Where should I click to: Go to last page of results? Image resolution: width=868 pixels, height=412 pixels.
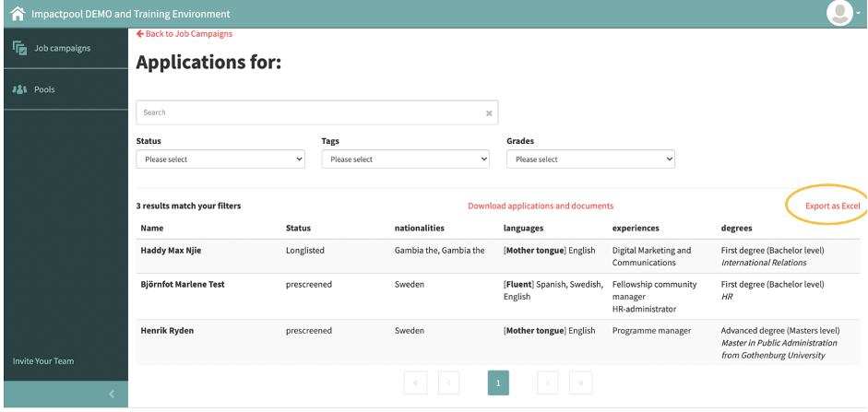pyautogui.click(x=581, y=383)
